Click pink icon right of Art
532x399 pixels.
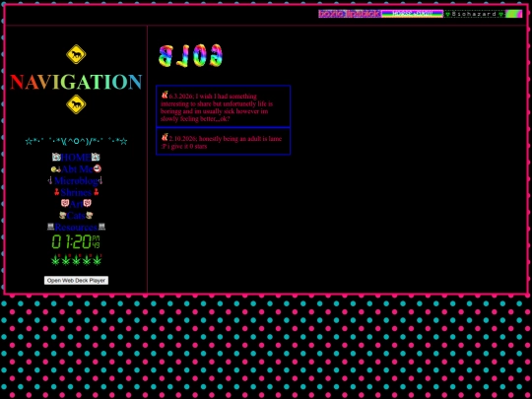tap(88, 203)
